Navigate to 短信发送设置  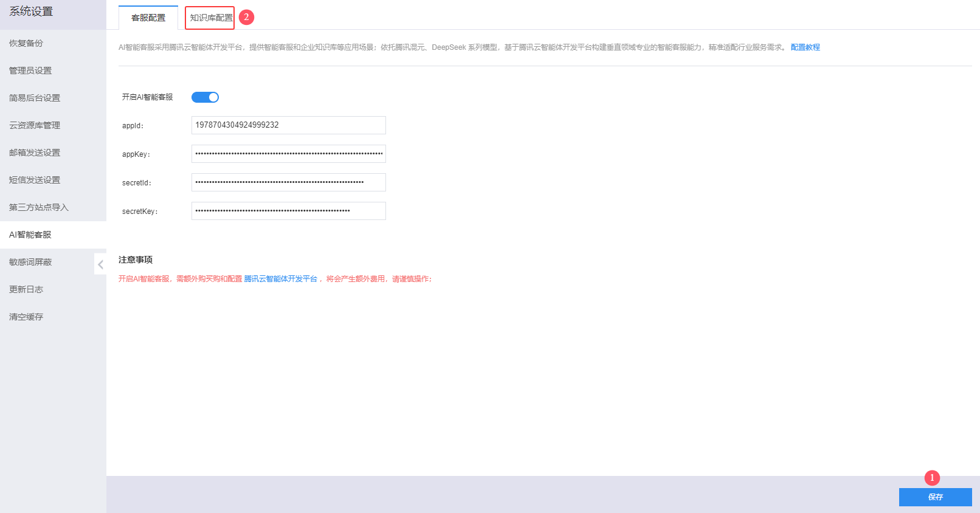pyautogui.click(x=35, y=180)
